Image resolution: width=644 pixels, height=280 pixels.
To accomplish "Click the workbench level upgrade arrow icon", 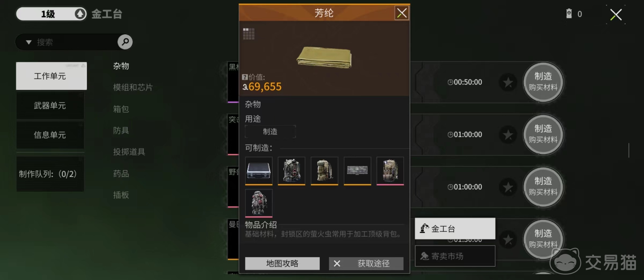I will (80, 14).
